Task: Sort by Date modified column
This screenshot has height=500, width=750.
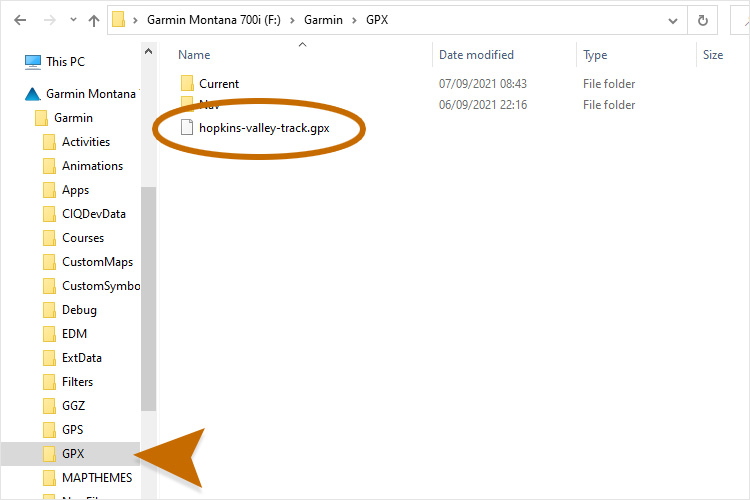Action: (x=476, y=55)
